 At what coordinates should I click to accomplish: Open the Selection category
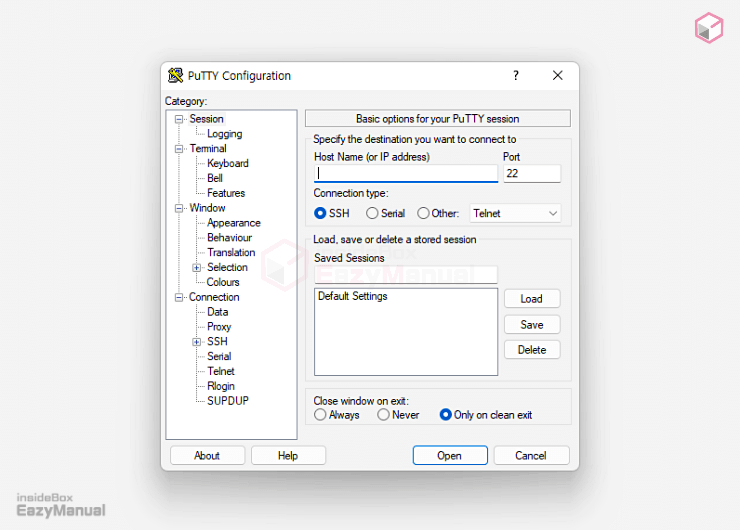click(x=227, y=267)
